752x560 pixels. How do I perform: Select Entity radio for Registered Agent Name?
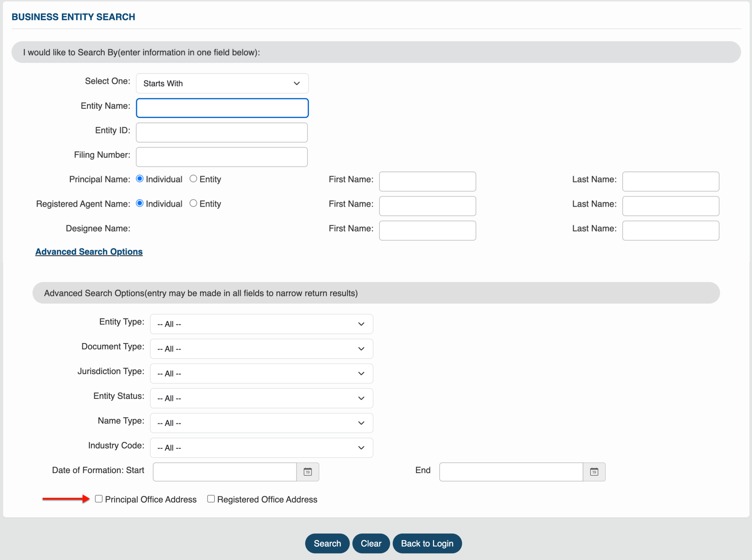pyautogui.click(x=193, y=203)
